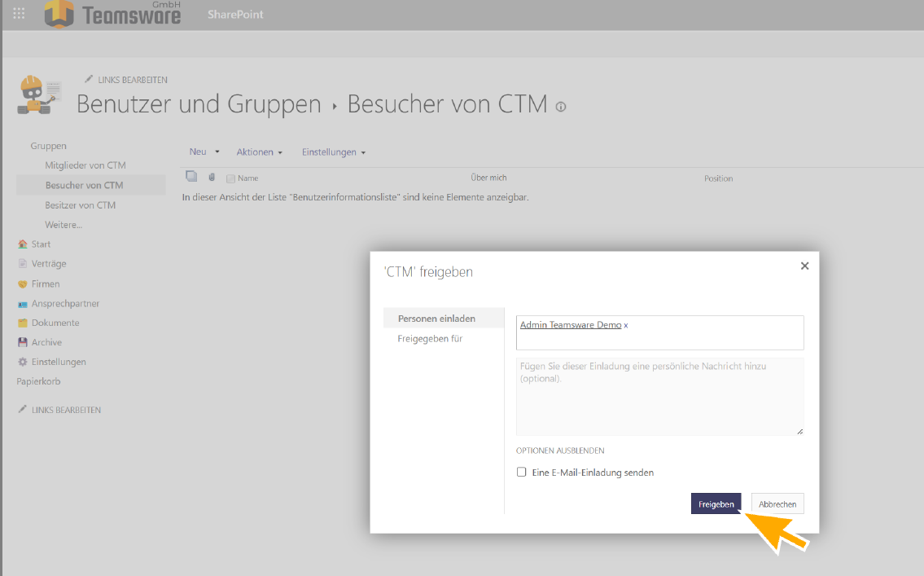Click the info icon beside Besucher von CTM
This screenshot has height=576, width=924.
[x=560, y=107]
